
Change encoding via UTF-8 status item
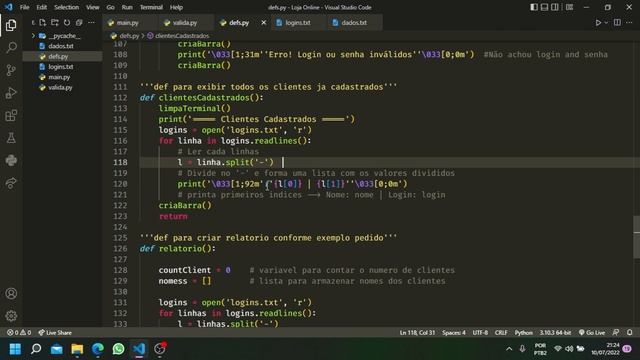point(480,333)
